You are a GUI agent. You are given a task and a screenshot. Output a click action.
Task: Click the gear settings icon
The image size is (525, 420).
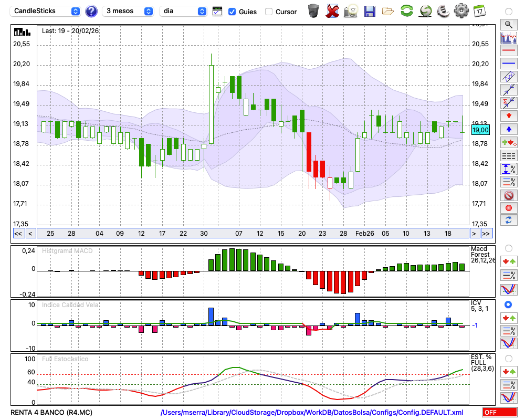pos(461,10)
